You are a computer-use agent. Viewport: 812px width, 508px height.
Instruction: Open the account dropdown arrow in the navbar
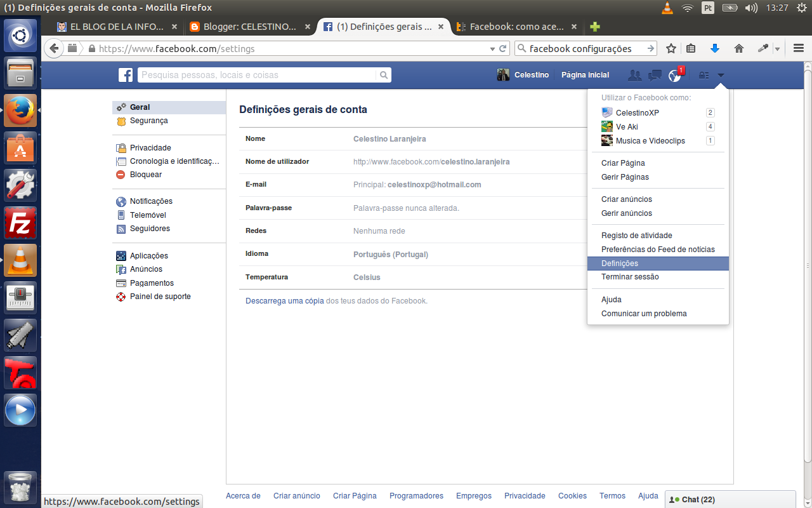(x=721, y=75)
